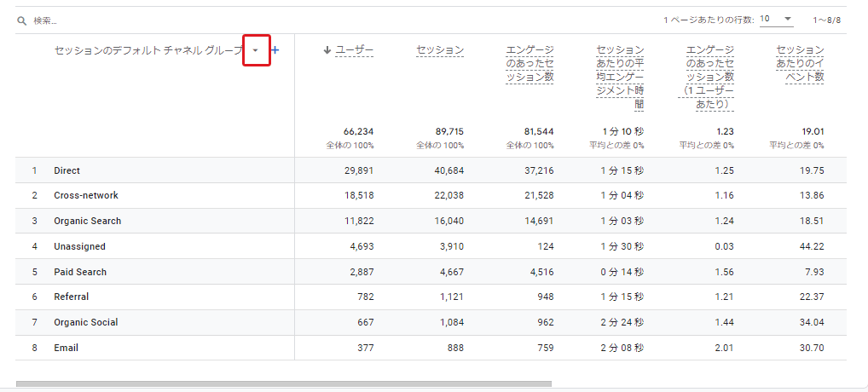Click Cross-network sessions value 22,038

coord(448,196)
